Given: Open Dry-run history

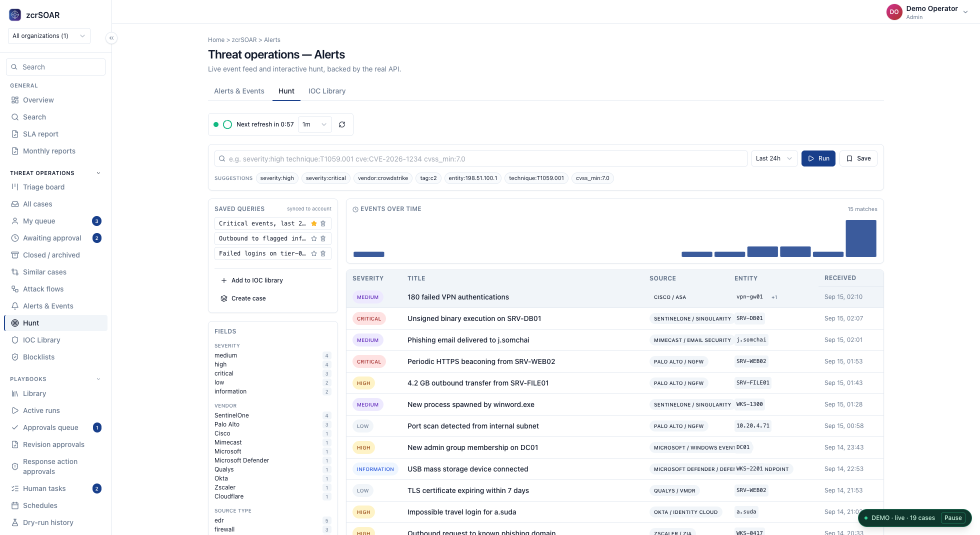Looking at the screenshot, I should click(55, 522).
